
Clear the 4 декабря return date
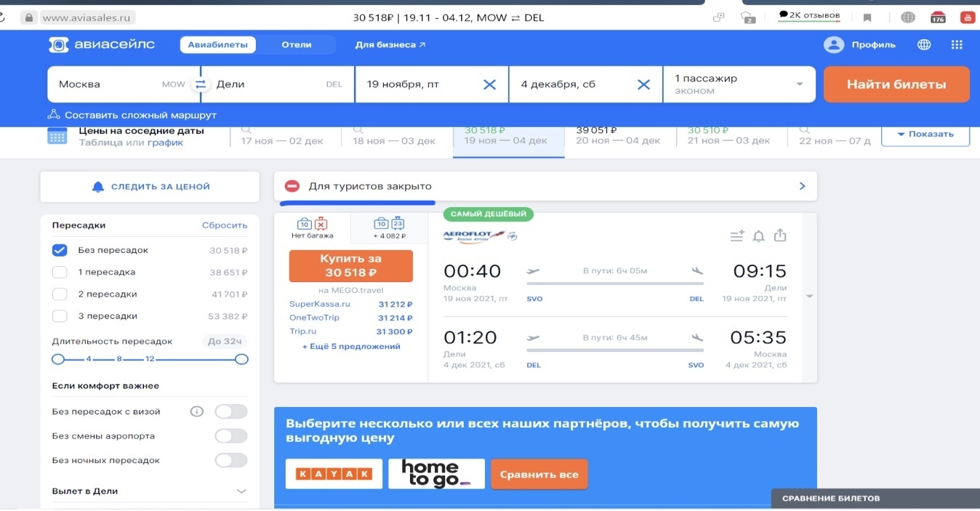[x=643, y=84]
